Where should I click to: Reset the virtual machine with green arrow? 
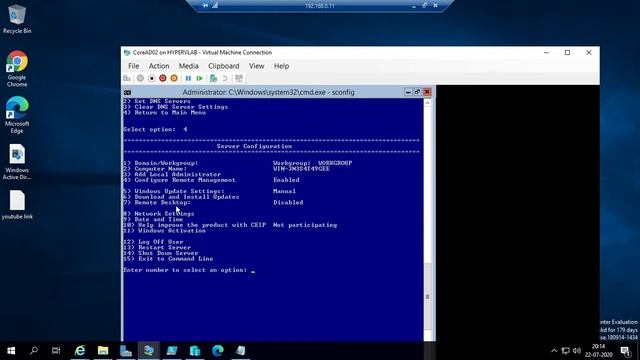pos(200,78)
